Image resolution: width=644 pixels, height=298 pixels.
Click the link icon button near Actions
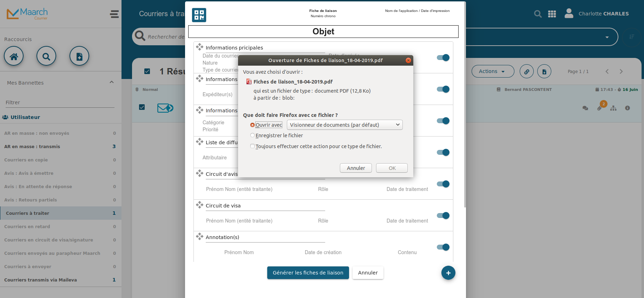(527, 72)
